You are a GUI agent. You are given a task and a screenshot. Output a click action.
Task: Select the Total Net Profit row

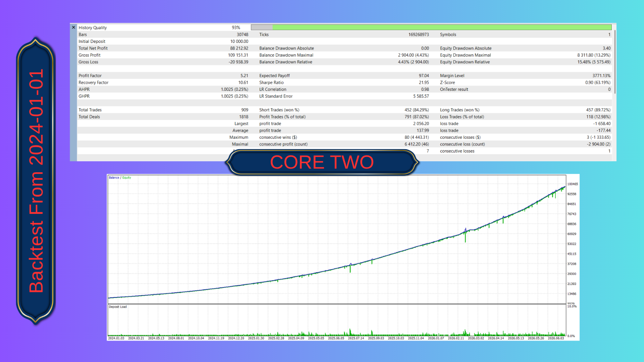[x=163, y=48]
